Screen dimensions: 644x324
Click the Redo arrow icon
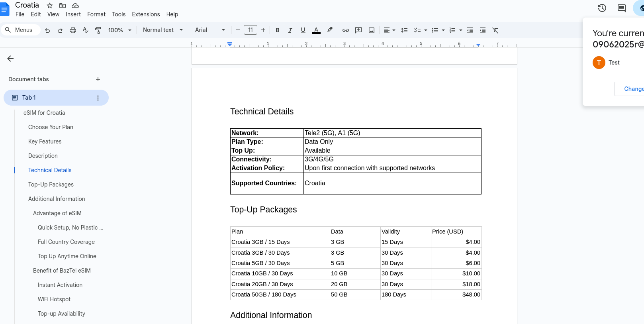click(x=60, y=30)
